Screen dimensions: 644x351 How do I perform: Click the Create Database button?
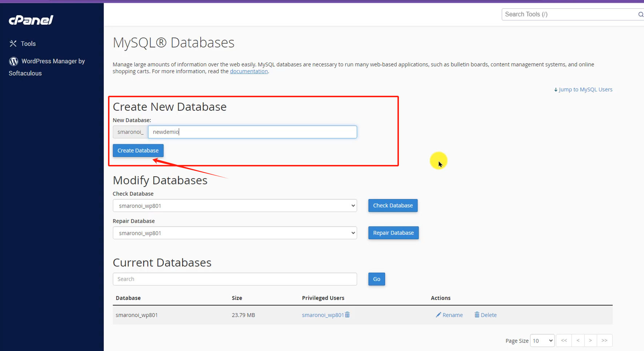pyautogui.click(x=138, y=150)
